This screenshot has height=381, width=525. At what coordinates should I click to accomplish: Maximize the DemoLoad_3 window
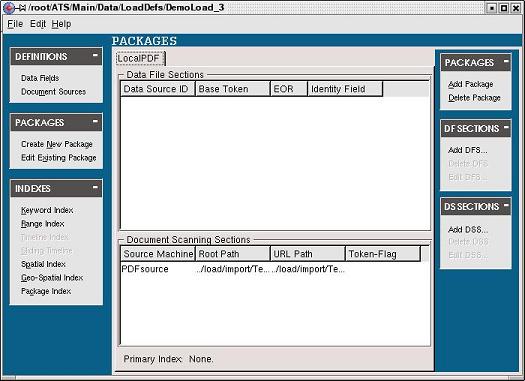504,8
